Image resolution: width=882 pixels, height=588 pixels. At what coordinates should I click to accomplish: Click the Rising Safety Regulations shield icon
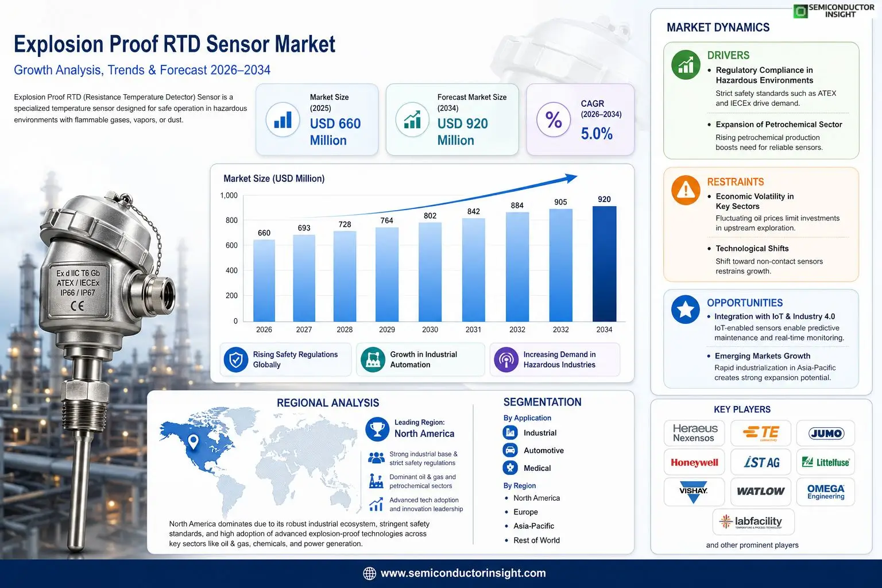click(235, 360)
